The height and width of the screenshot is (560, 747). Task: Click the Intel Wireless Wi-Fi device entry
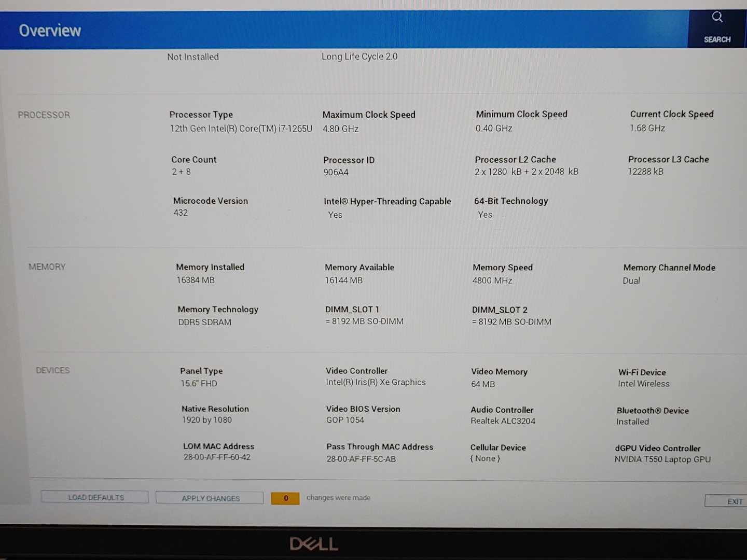coord(644,384)
